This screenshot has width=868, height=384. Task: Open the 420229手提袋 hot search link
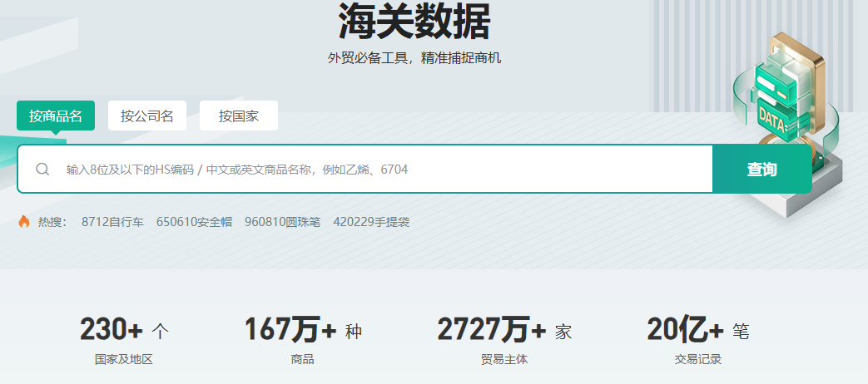point(371,222)
